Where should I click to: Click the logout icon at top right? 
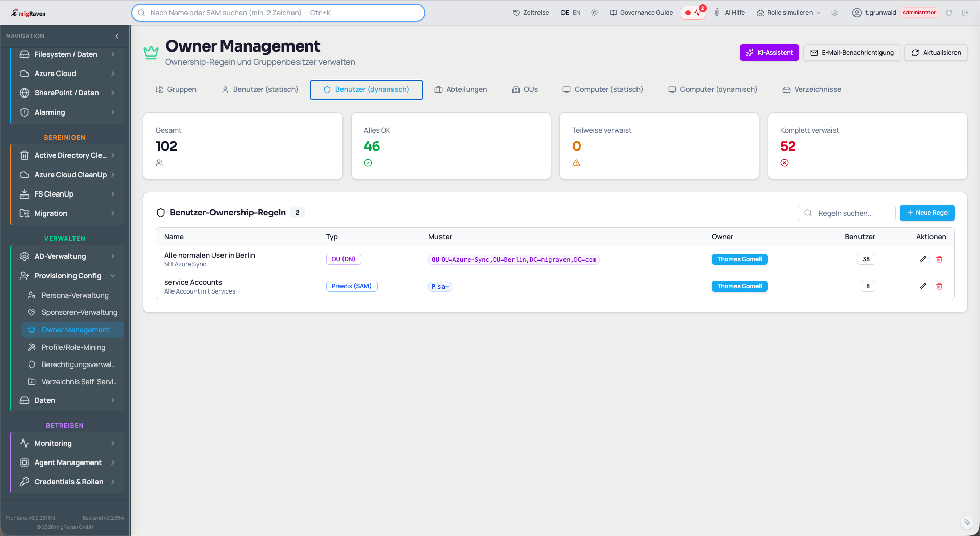(965, 13)
